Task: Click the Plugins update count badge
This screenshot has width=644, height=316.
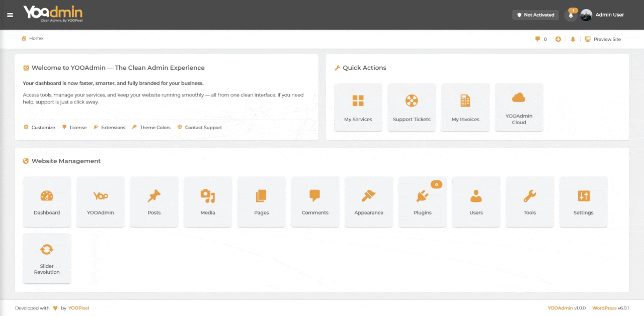Action: [436, 184]
